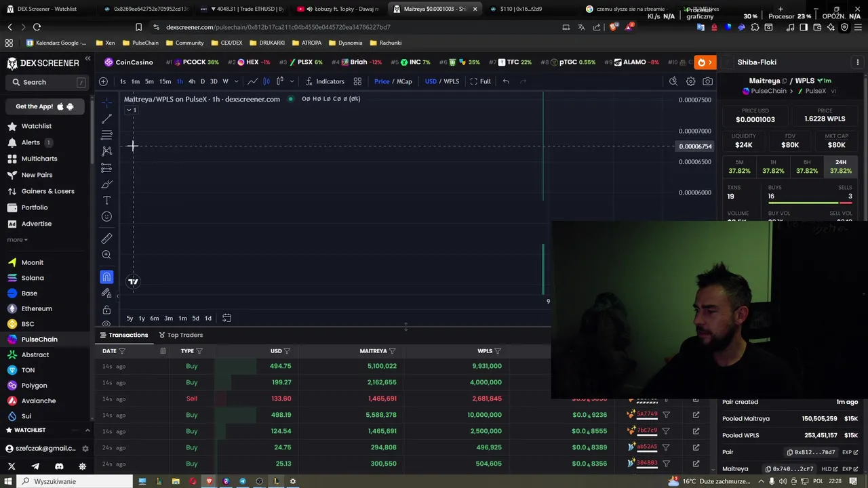The image size is (868, 488).
Task: Select the 5M stats period
Action: pyautogui.click(x=738, y=167)
